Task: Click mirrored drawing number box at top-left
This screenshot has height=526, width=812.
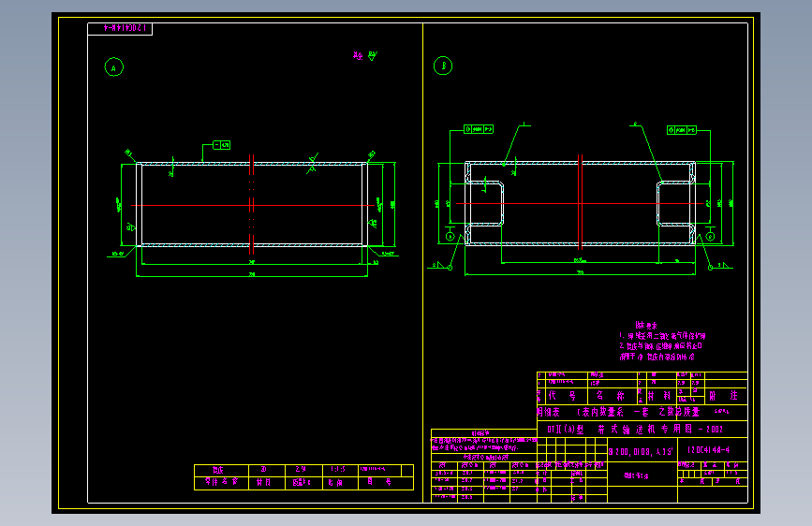Action: (x=120, y=29)
